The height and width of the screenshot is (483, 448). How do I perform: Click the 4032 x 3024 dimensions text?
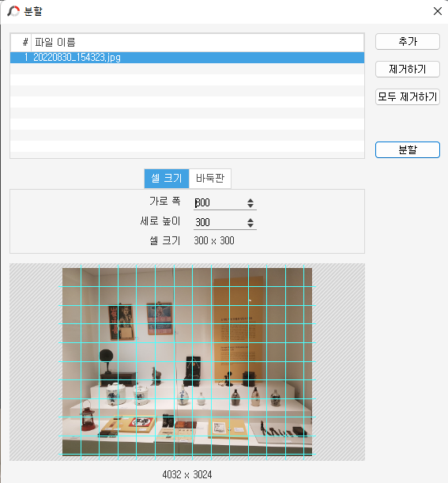[x=187, y=474]
